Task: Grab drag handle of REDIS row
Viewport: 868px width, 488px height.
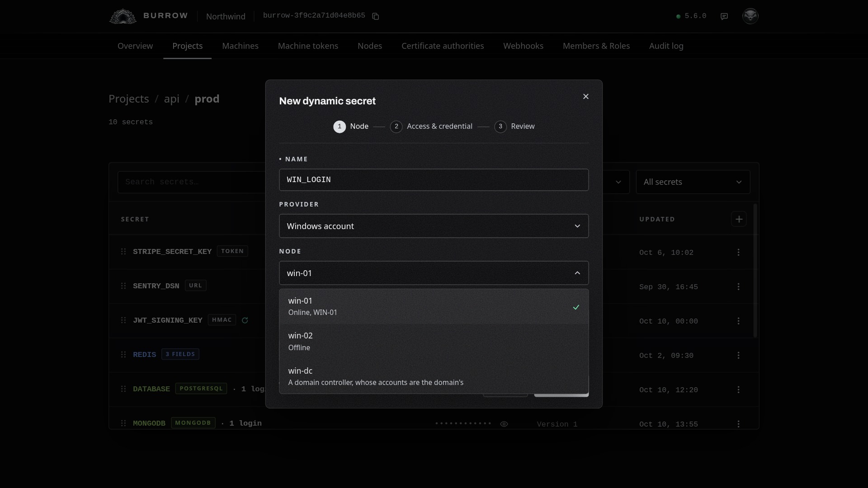Action: click(123, 354)
